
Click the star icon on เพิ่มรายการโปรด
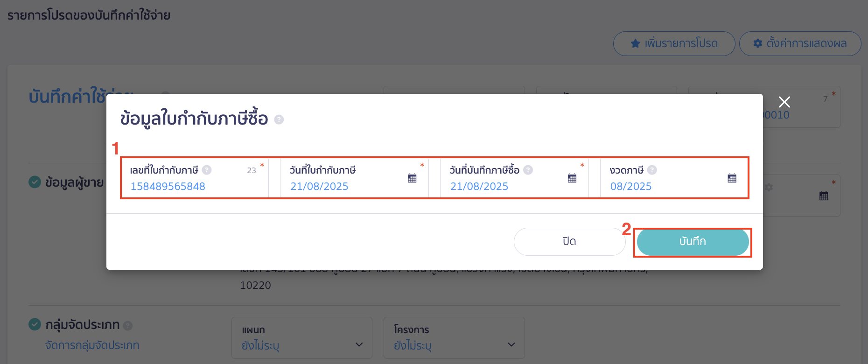point(635,43)
